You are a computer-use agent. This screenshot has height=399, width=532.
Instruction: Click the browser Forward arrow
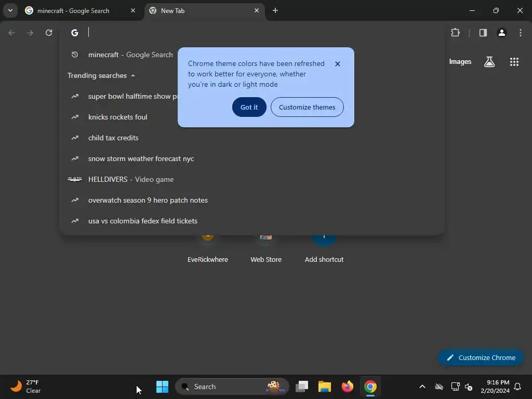[x=30, y=33]
